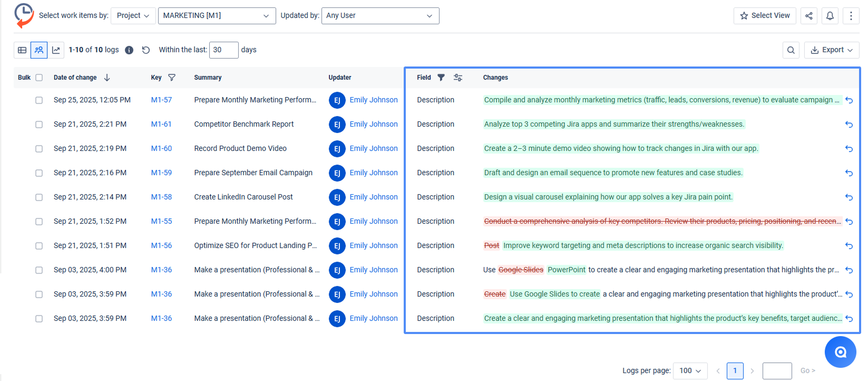The width and height of the screenshot is (868, 381).
Task: Open the search magnifier icon
Action: tap(791, 50)
